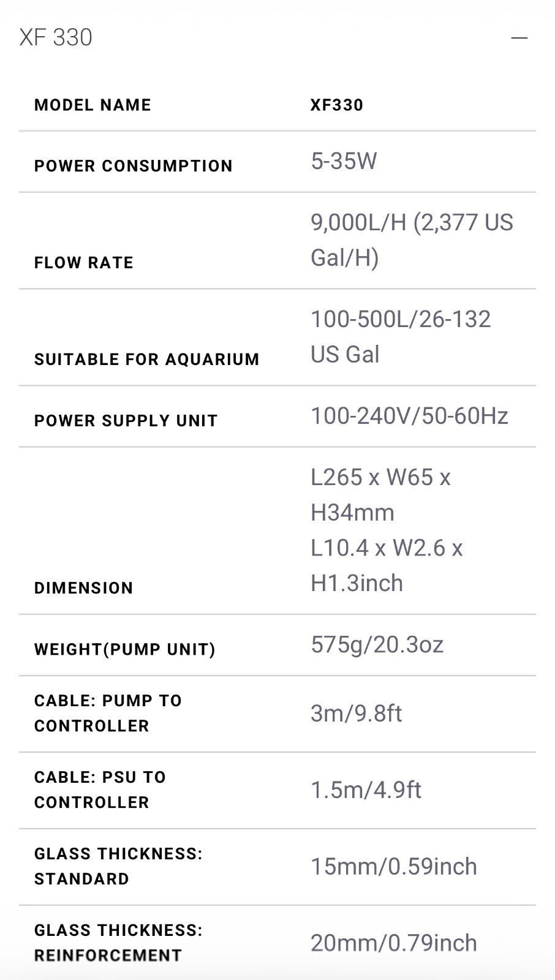The image size is (555, 980).
Task: Click the 100-240V/50-60Hz value
Action: (409, 416)
